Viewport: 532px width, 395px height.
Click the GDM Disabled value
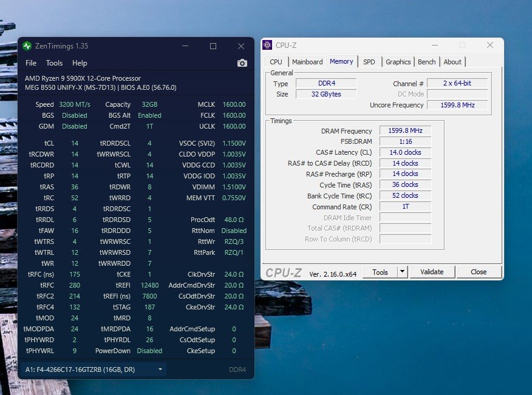point(75,126)
